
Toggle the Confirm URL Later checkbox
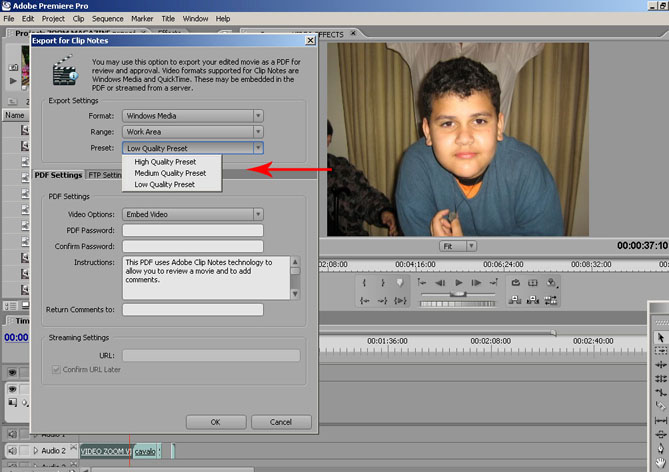click(55, 370)
